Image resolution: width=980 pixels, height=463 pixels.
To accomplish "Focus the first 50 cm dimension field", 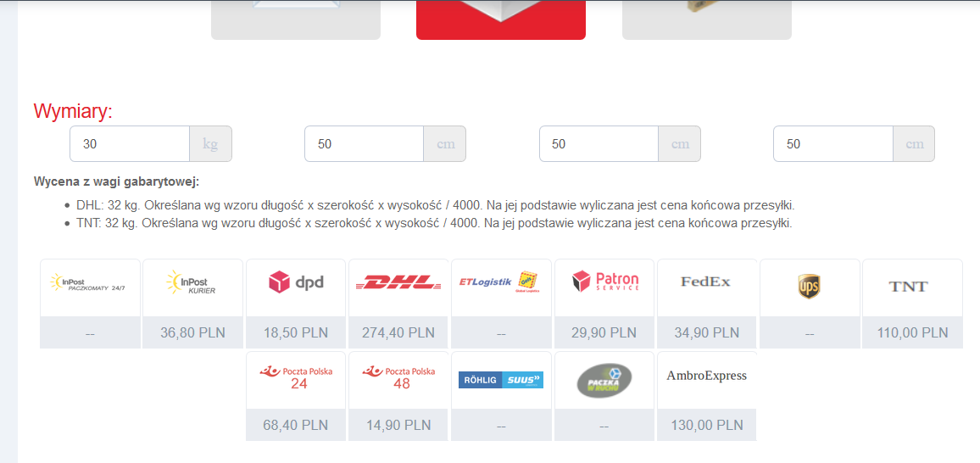I will pos(364,143).
